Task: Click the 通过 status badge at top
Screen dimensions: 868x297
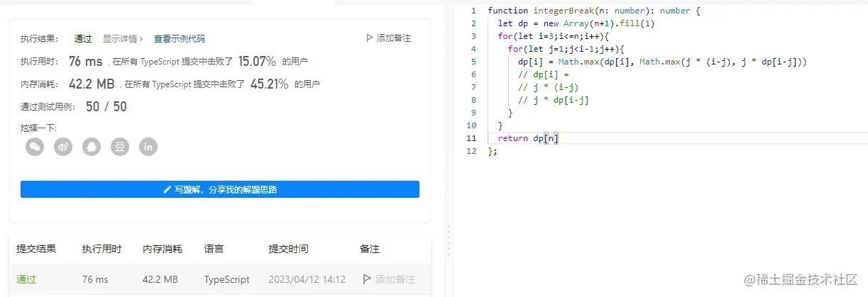Action: (83, 39)
